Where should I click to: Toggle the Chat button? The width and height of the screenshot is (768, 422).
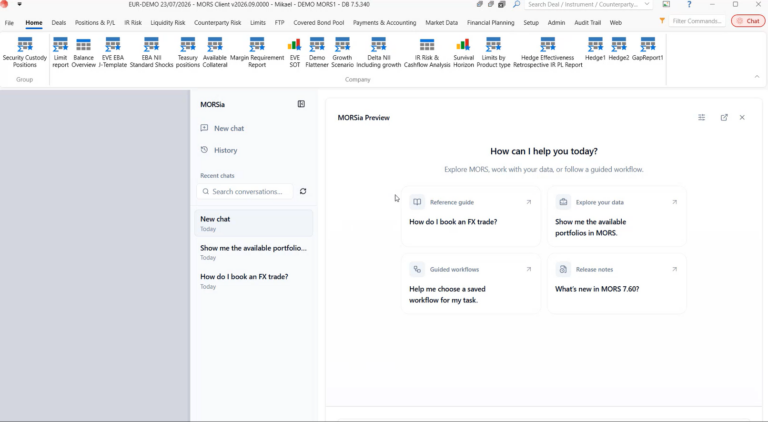click(x=748, y=21)
